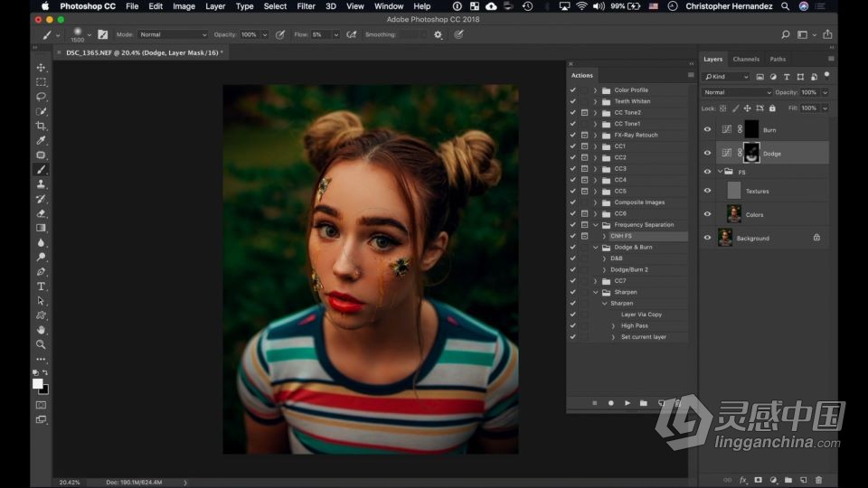Toggle checkmark for Teeth Whiten action
The height and width of the screenshot is (488, 868).
click(x=573, y=101)
